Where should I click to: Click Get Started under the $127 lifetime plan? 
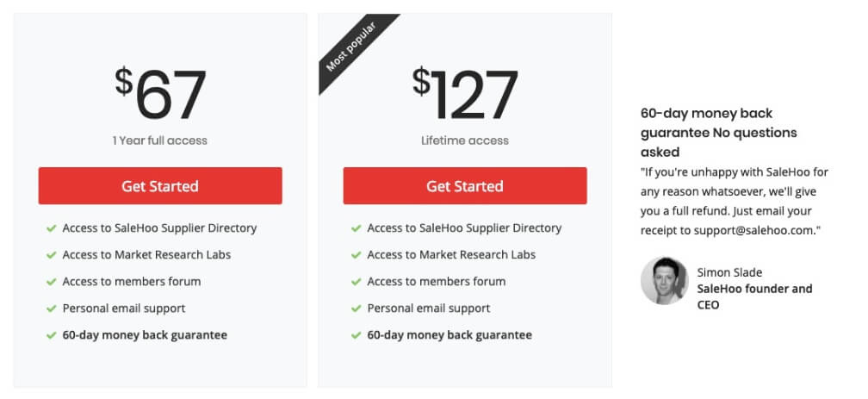click(464, 185)
